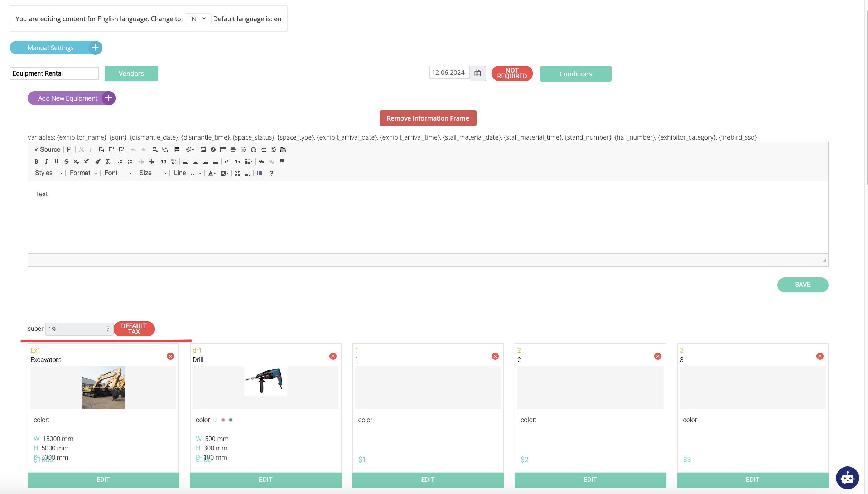Insert a YouTube video via toolbar icon
This screenshot has height=494, width=868.
coord(283,150)
